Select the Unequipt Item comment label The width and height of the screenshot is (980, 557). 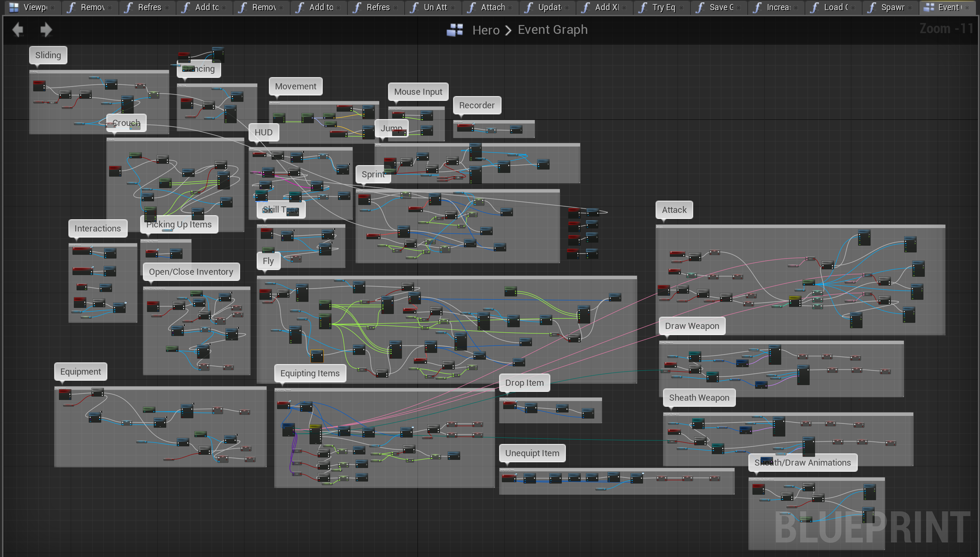[x=532, y=453]
